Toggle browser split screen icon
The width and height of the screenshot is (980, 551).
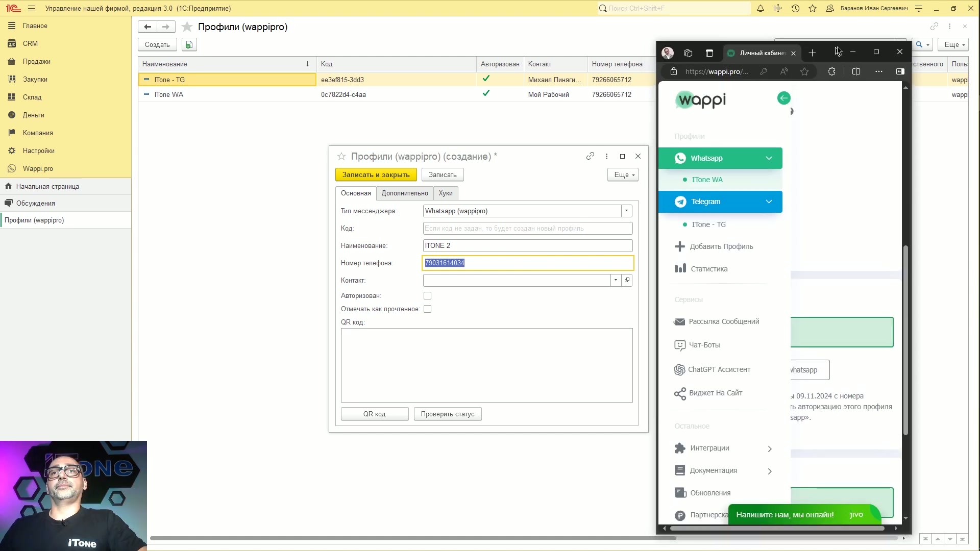[856, 71]
